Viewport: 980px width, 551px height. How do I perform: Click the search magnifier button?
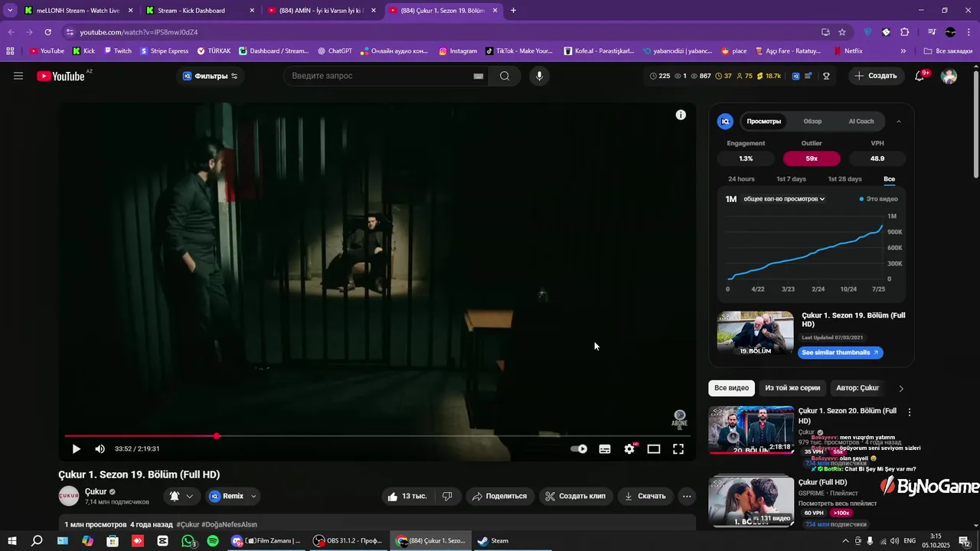click(505, 76)
